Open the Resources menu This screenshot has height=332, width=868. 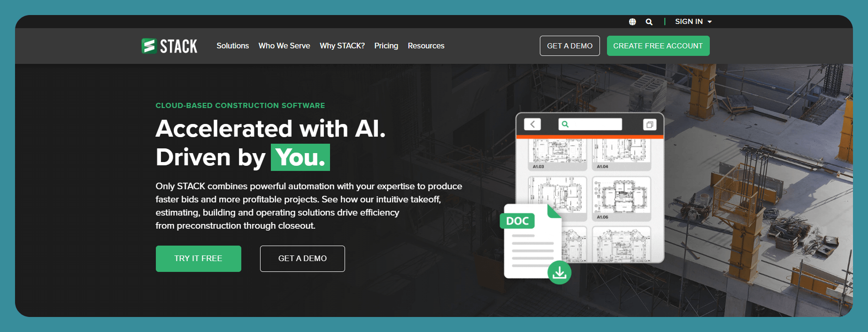[426, 46]
